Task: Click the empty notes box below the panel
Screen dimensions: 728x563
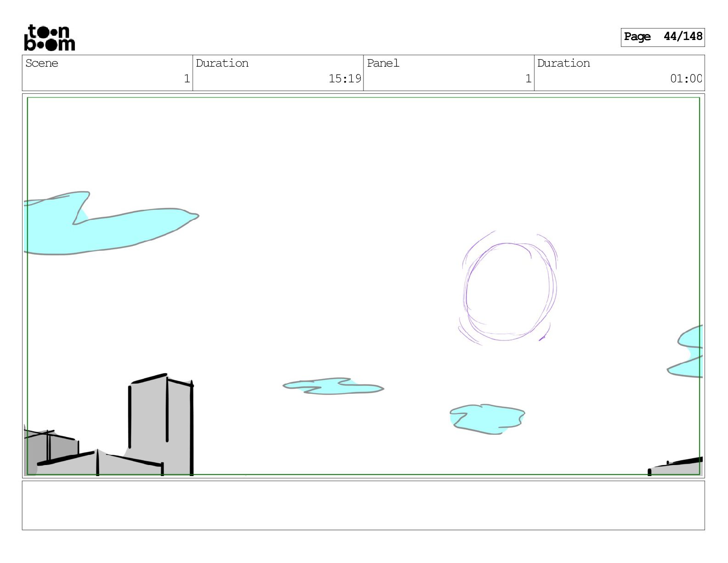Action: 363,506
